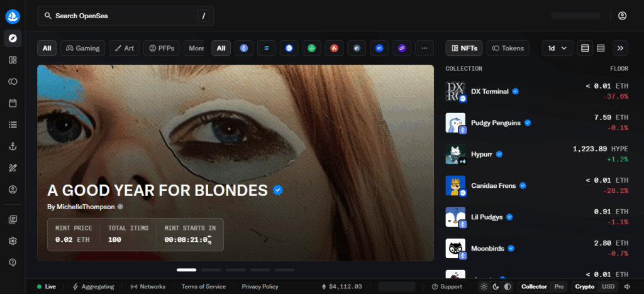The height and width of the screenshot is (294, 644).
Task: Switch to the Tokens tab
Action: coord(508,48)
